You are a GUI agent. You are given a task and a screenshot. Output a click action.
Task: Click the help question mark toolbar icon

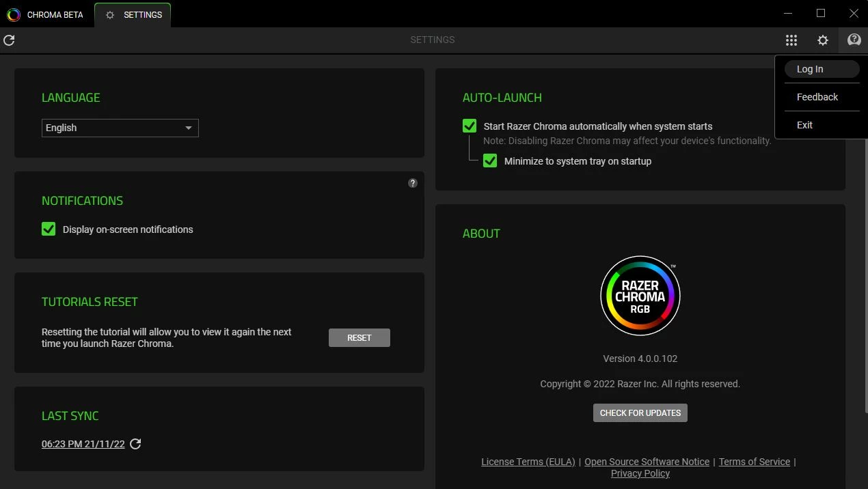854,40
